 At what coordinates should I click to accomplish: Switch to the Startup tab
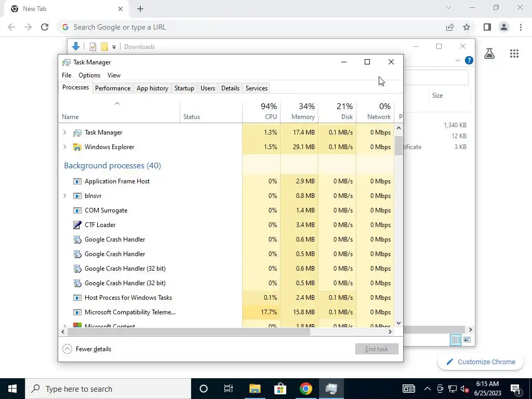pyautogui.click(x=184, y=88)
